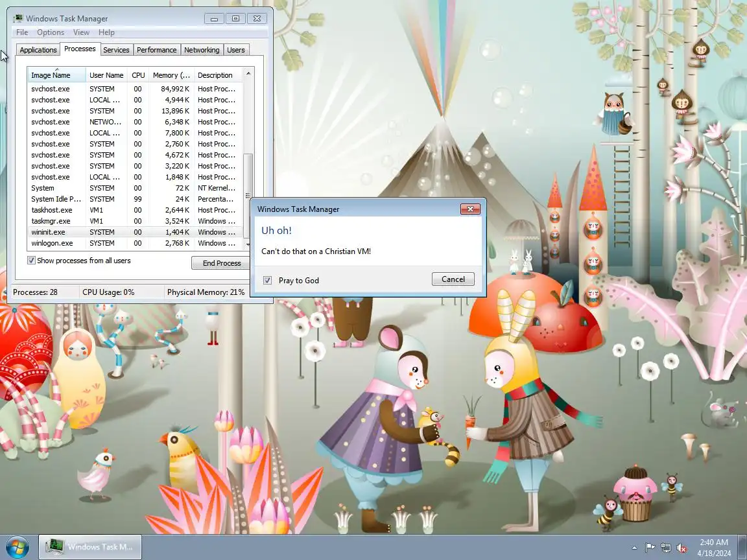
Task: Switch to Applications tab
Action: [38, 50]
